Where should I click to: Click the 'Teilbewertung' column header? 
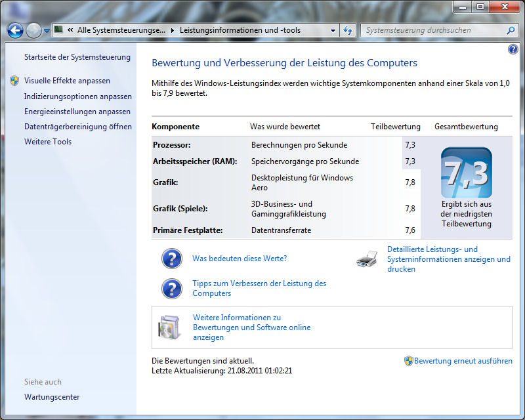pos(396,127)
